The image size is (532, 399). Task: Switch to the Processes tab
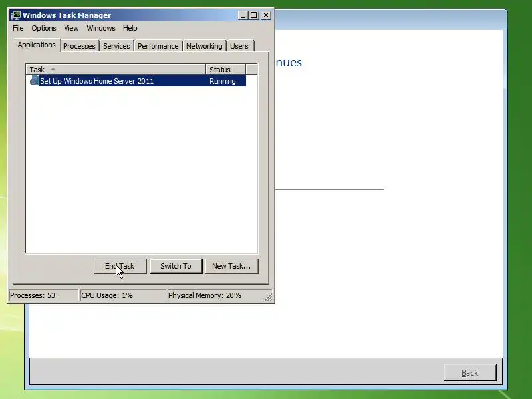79,46
